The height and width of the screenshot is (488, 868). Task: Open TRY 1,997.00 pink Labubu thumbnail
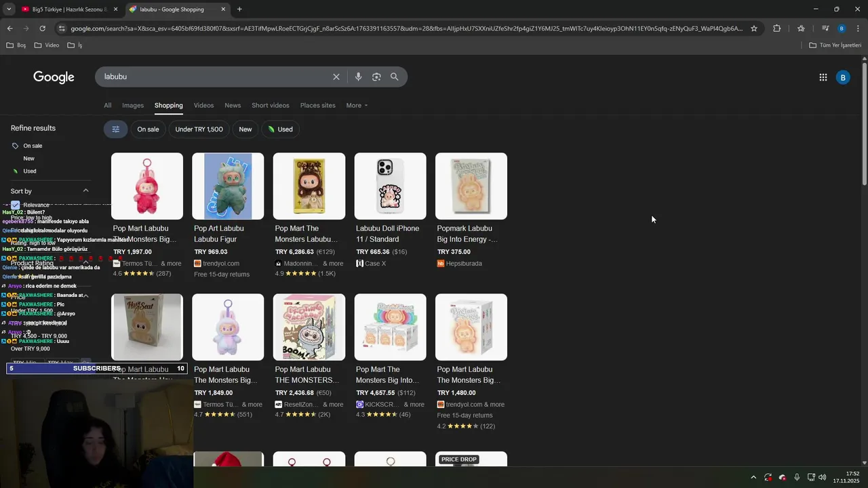click(x=147, y=186)
